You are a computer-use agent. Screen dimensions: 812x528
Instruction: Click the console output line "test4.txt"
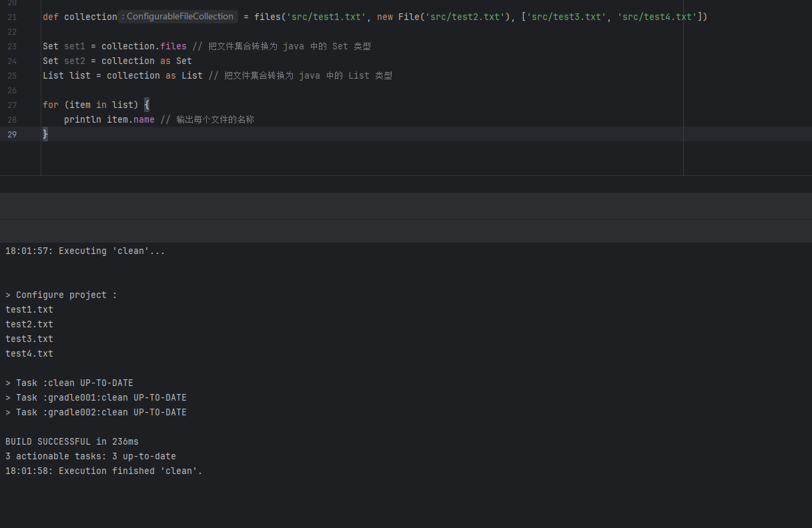(29, 353)
